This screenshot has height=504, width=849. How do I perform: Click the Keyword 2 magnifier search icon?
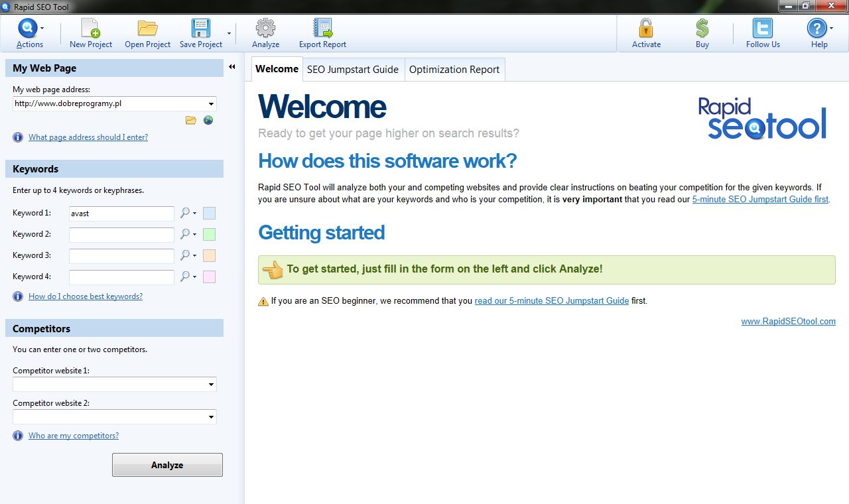point(185,234)
